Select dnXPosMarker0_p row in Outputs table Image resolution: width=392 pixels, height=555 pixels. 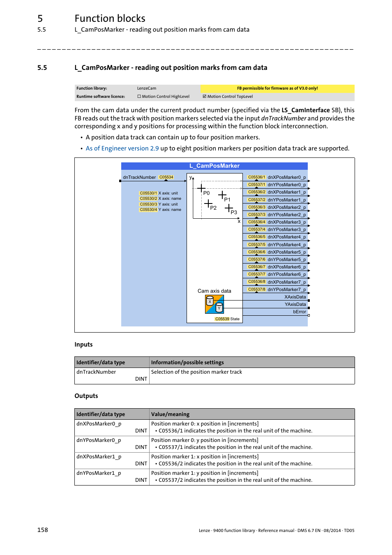tap(214, 428)
